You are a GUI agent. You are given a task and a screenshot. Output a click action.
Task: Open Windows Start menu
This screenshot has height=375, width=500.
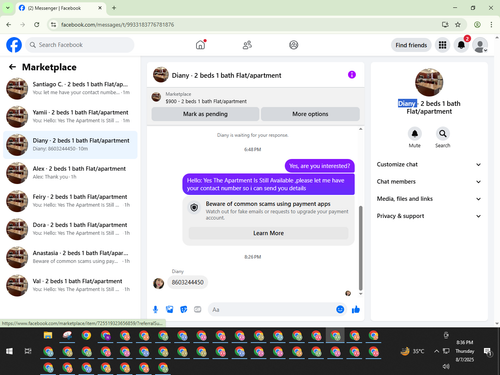[x=9, y=351]
